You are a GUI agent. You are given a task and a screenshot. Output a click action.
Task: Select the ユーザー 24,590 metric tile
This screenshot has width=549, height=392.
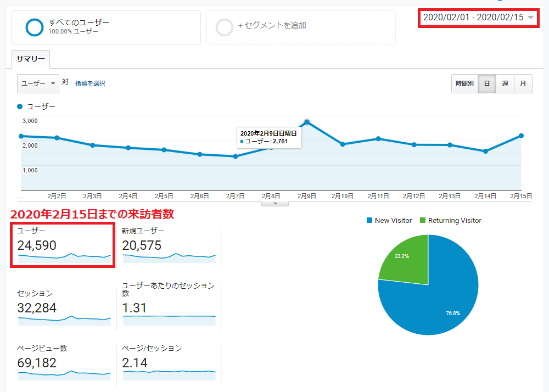point(63,246)
